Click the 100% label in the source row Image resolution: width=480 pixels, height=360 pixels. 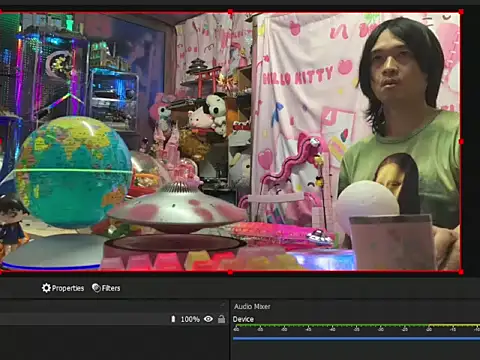[190, 319]
